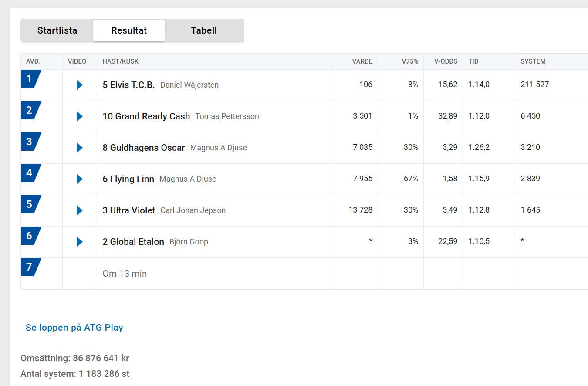Play video for Grand Ready Cash race
Screen dimensions: 588x386
pyautogui.click(x=79, y=116)
